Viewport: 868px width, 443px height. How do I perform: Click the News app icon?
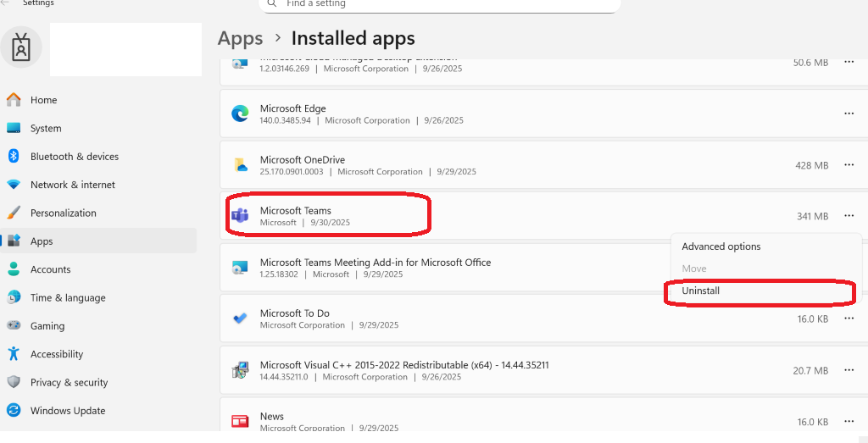[x=240, y=422]
